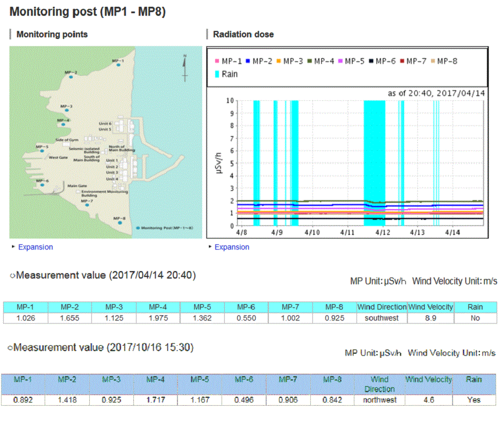This screenshot has width=504, height=432.
Task: Click the MP-8 monitoring post marker
Action: tap(120, 222)
